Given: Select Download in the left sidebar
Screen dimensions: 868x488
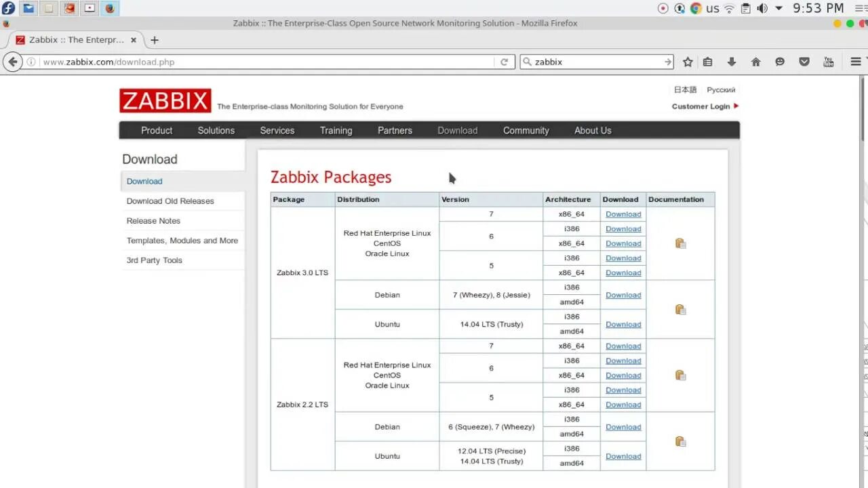Looking at the screenshot, I should [x=144, y=181].
